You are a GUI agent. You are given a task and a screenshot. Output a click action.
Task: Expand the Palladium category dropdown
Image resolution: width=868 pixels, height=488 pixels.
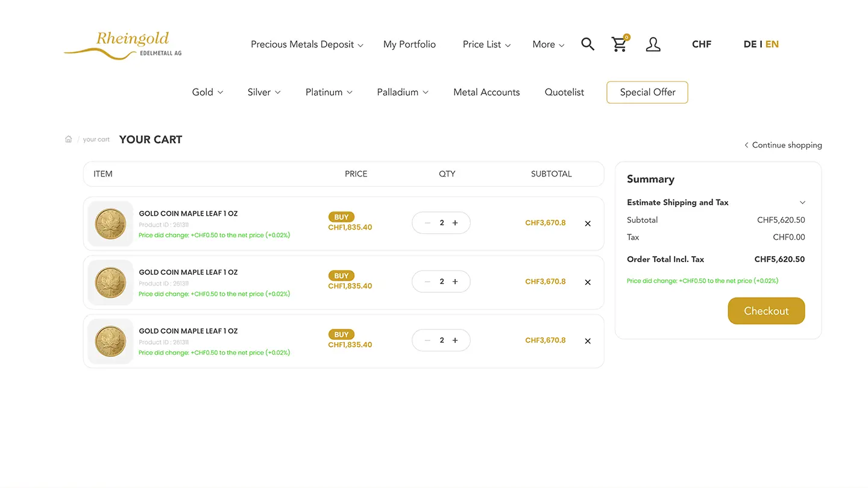pyautogui.click(x=403, y=92)
